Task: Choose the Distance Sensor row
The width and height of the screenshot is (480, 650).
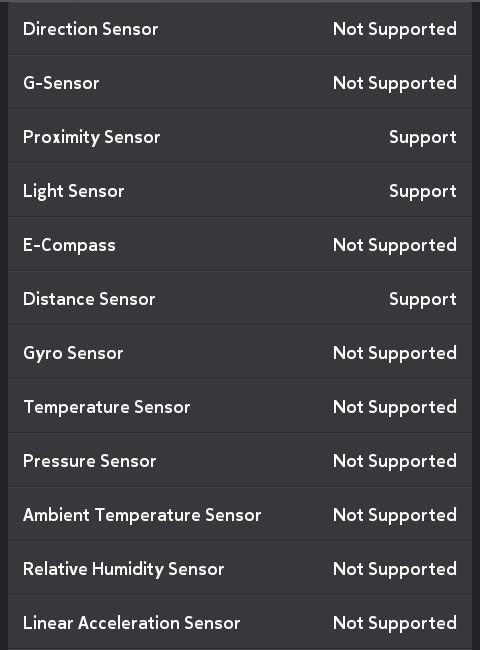Action: (x=240, y=298)
